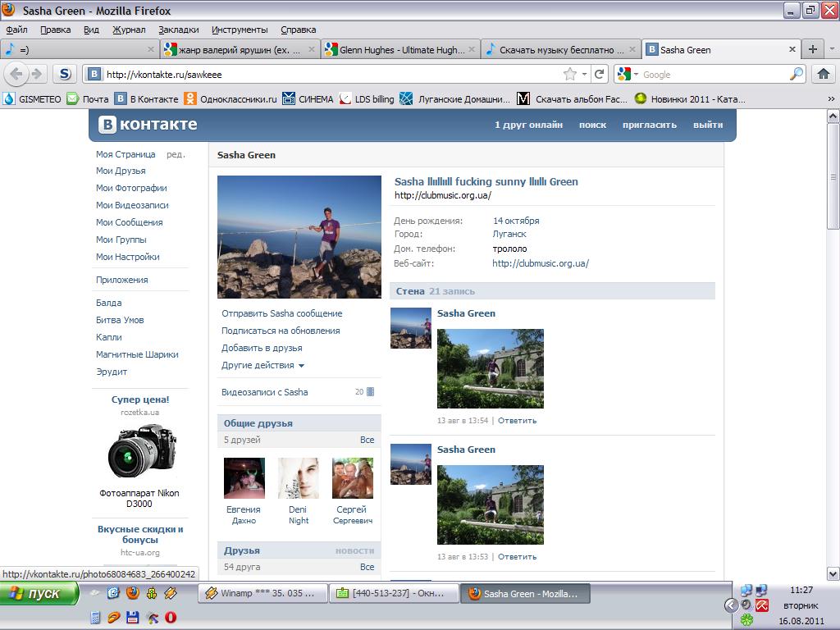Click the floppy disk quick launch icon
Image resolution: width=840 pixels, height=630 pixels.
pos(132,618)
